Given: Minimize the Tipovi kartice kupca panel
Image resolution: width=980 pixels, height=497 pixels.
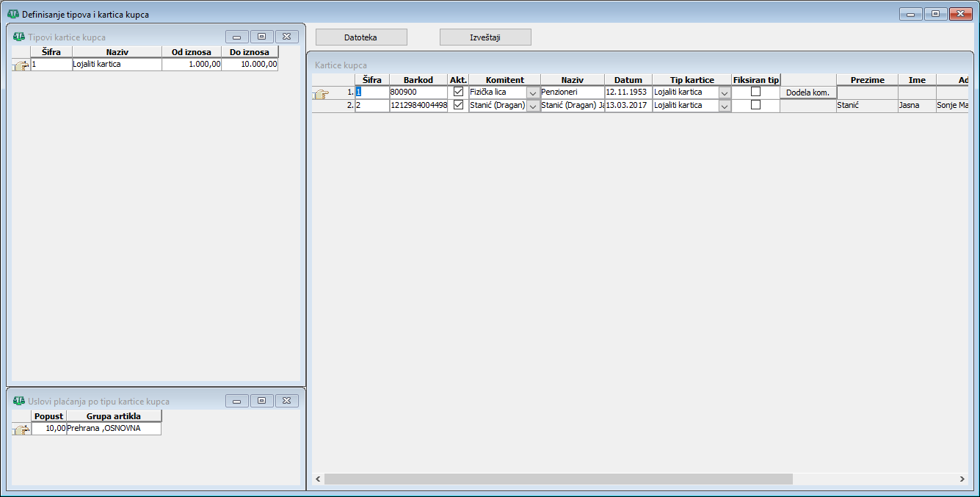Looking at the screenshot, I should (236, 37).
